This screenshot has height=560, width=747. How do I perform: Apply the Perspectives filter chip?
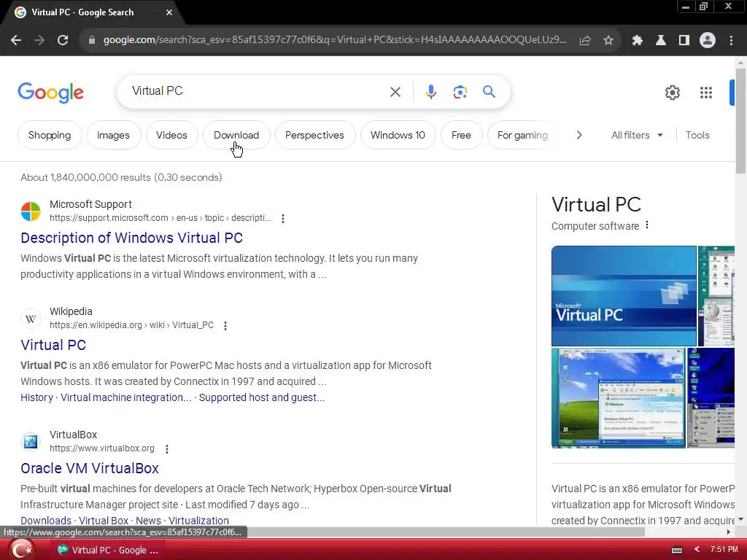click(314, 135)
